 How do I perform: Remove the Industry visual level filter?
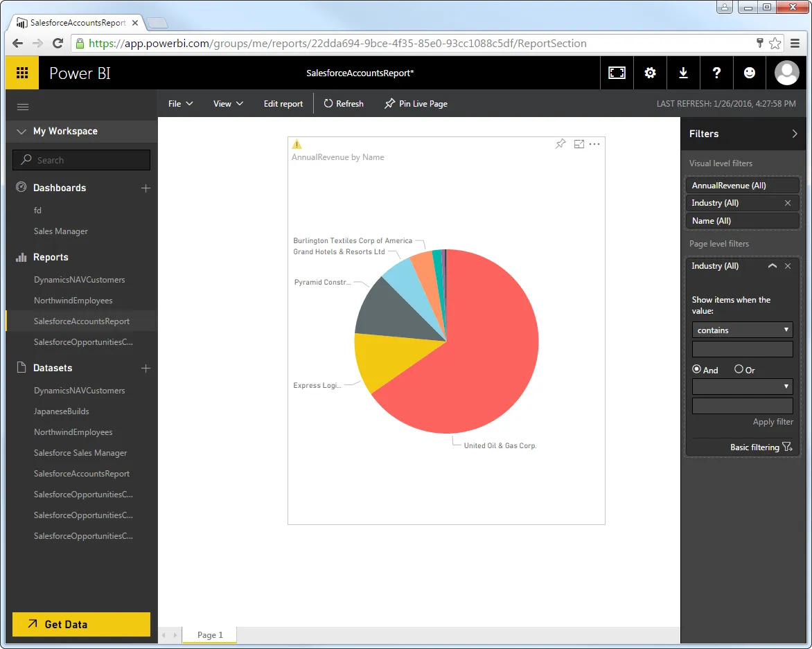pos(788,203)
